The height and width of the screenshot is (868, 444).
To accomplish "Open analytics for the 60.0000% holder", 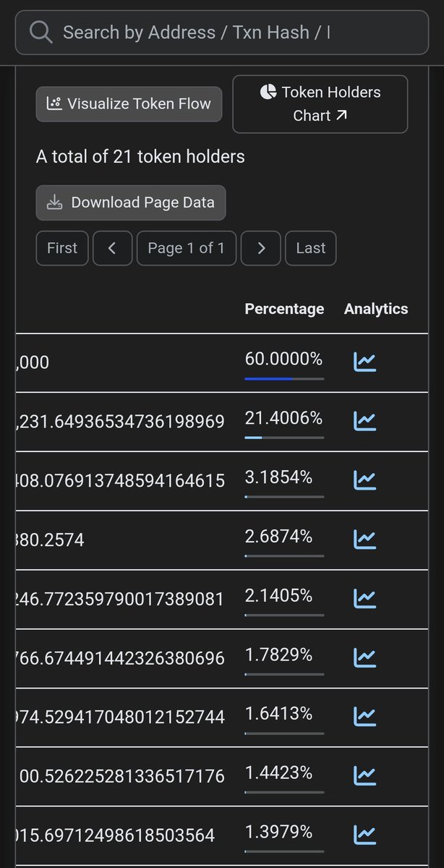I will [364, 362].
